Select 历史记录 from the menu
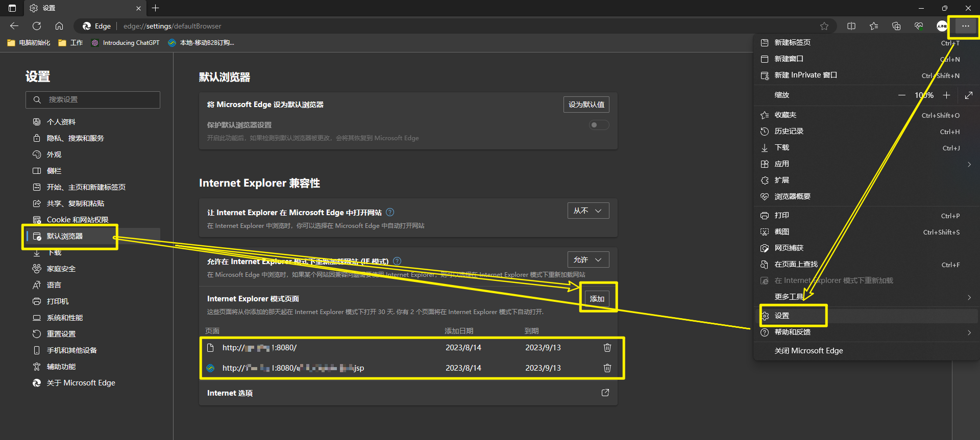Image resolution: width=980 pixels, height=440 pixels. 789,132
